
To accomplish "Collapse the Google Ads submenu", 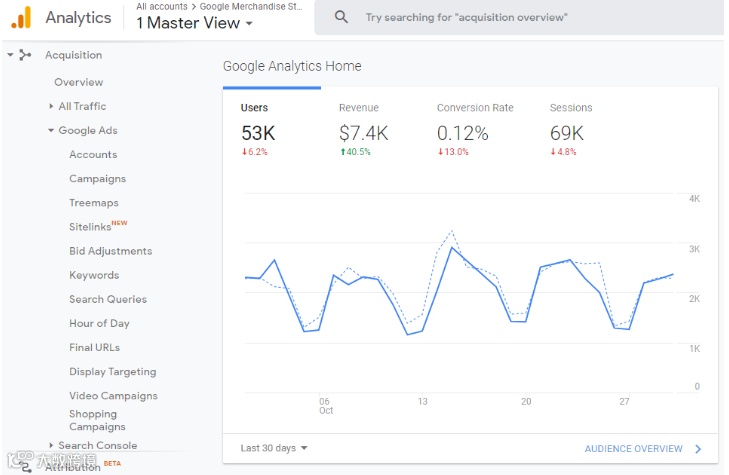I will (x=51, y=130).
